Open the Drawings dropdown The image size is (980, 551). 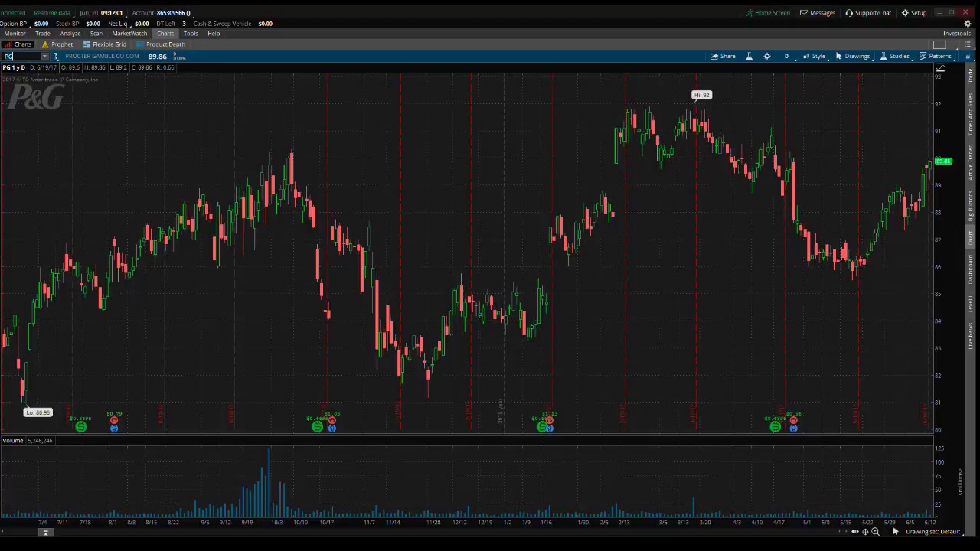point(852,57)
